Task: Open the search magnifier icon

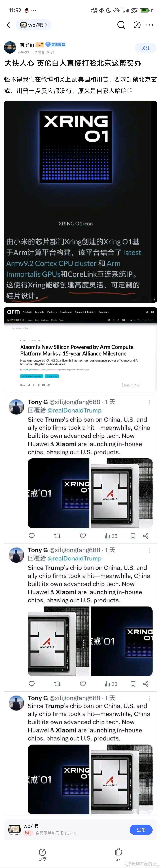Action: tap(121, 25)
